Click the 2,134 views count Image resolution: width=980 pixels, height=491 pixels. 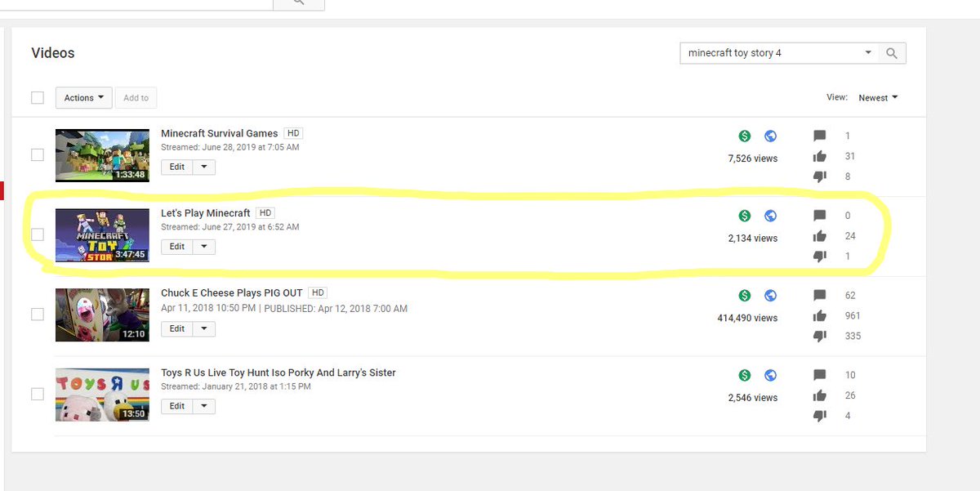pos(753,239)
